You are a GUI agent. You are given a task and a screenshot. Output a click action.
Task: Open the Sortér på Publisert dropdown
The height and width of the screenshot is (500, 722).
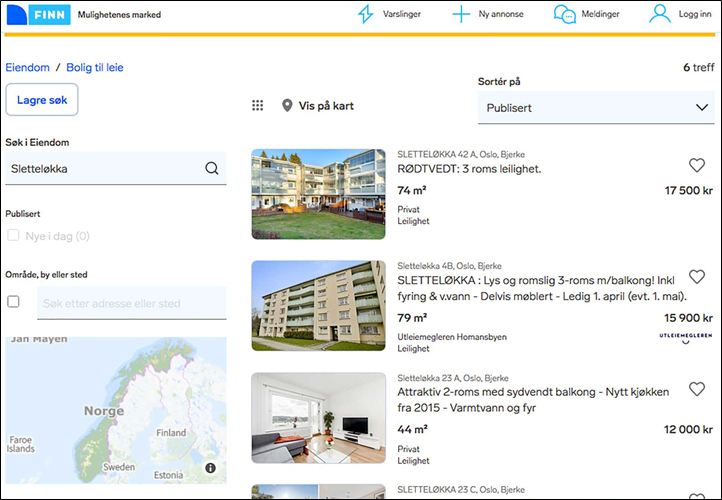pos(596,108)
